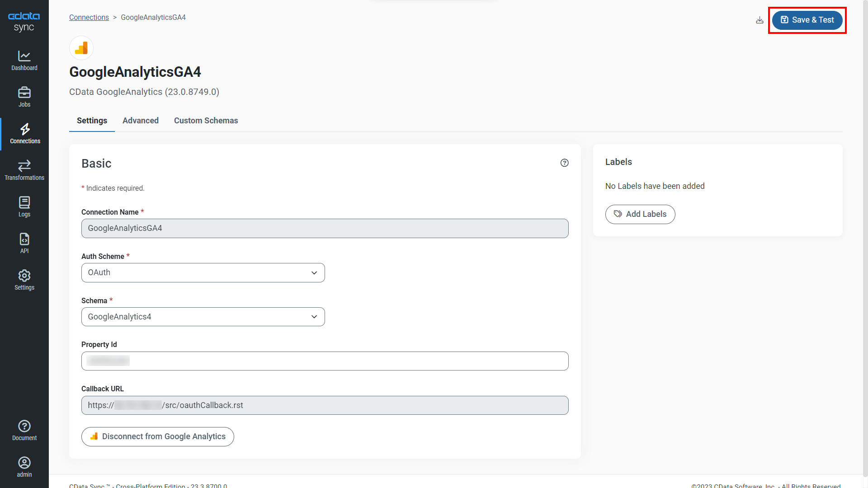Switch to the Advanced tab
Viewport: 868px width, 488px height.
pos(140,121)
